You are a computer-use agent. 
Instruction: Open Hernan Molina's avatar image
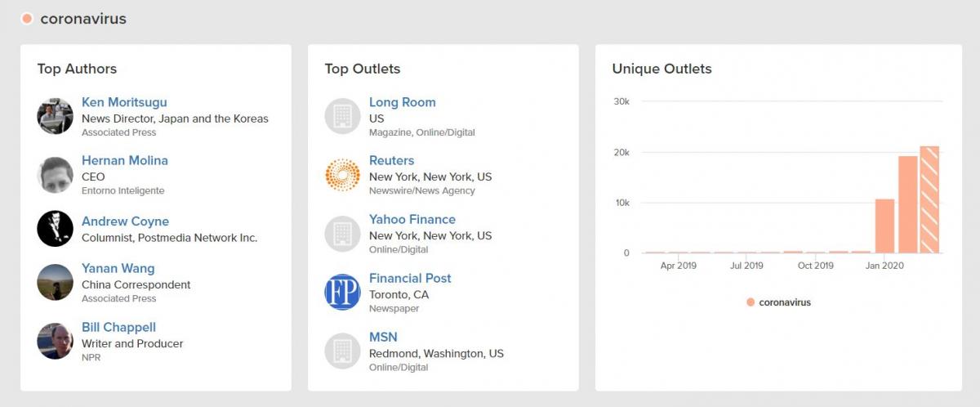(x=55, y=175)
